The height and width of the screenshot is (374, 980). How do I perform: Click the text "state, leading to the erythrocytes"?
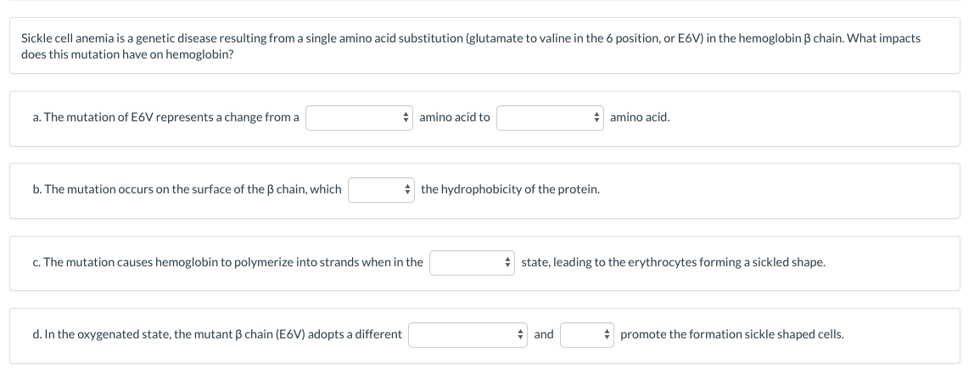pos(672,262)
